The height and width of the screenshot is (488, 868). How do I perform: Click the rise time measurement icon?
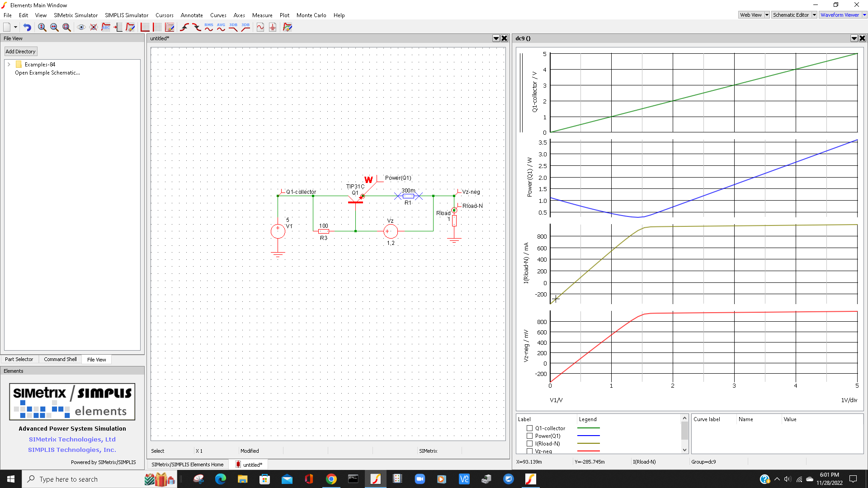(184, 27)
